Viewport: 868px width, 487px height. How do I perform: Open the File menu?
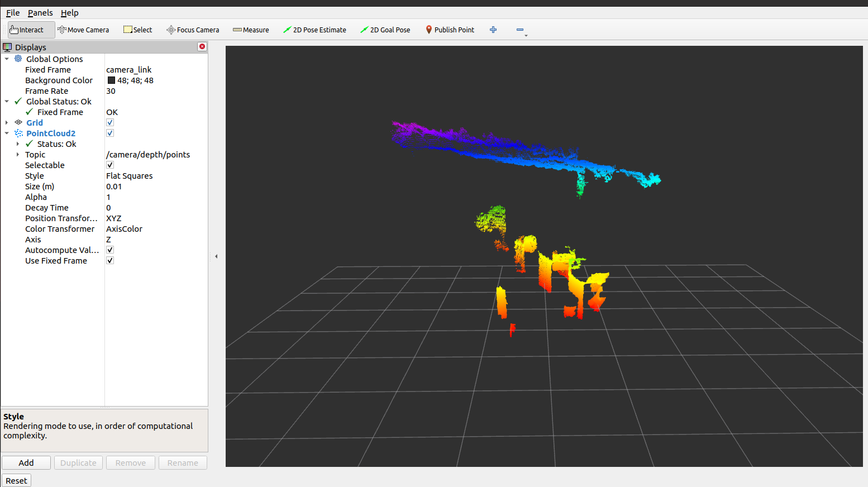pos(13,12)
